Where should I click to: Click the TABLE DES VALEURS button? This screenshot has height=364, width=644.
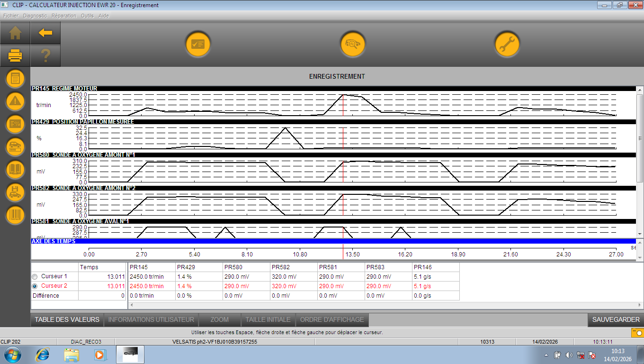coord(67,319)
